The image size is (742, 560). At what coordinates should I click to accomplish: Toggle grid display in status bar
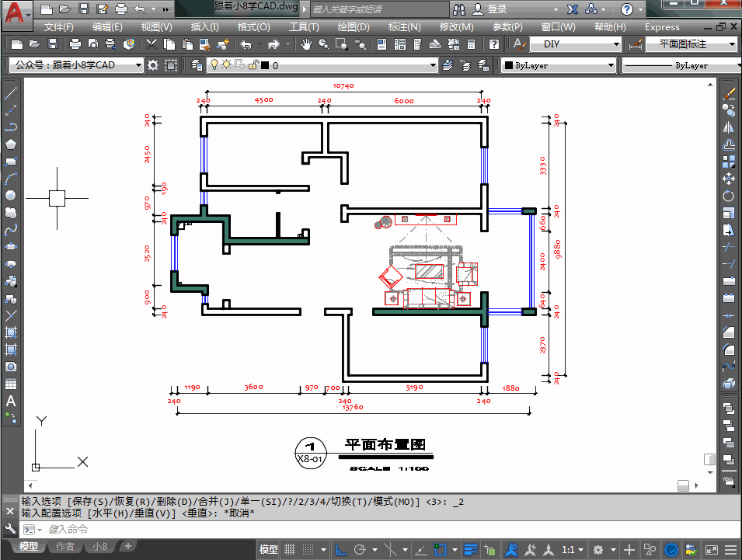pos(289,550)
